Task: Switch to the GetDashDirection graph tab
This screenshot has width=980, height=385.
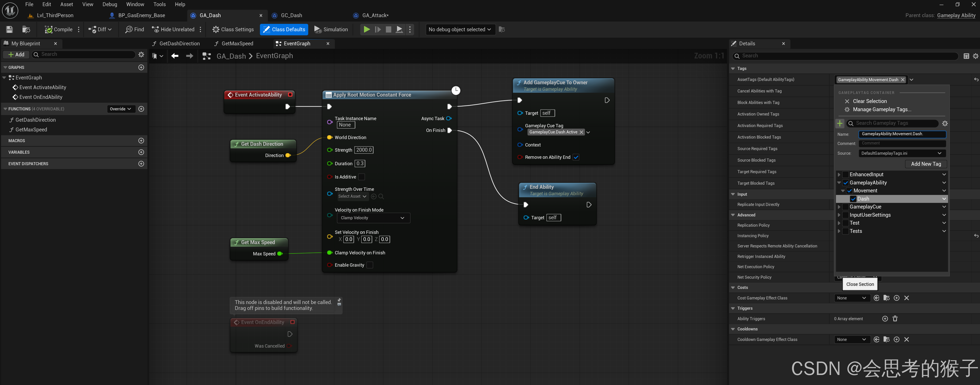Action: point(179,43)
